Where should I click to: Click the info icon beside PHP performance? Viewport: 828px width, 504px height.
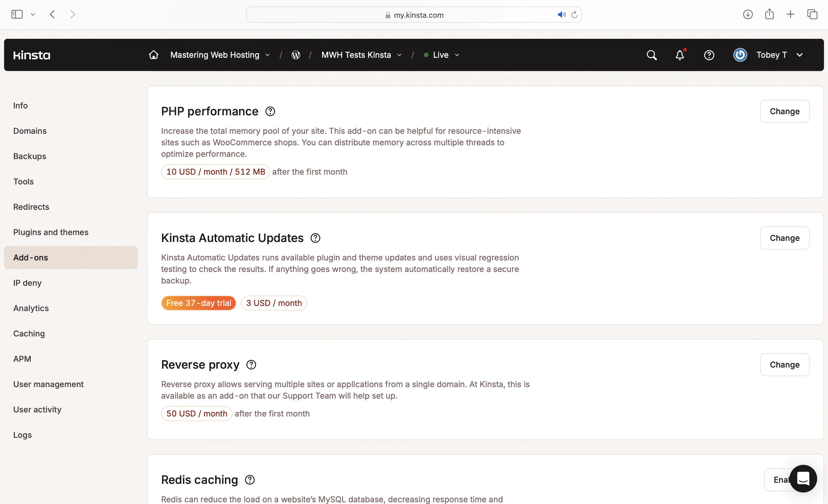[x=270, y=111]
